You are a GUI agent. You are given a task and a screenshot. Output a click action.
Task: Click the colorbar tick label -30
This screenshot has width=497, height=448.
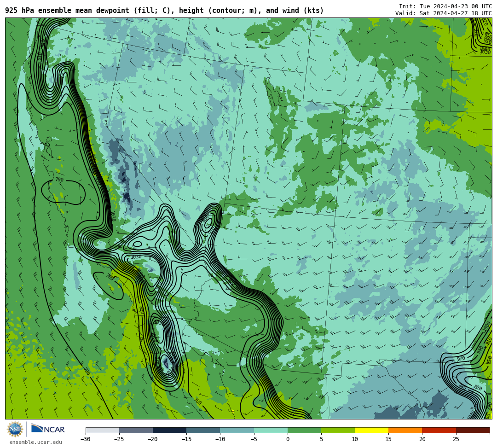(x=86, y=439)
